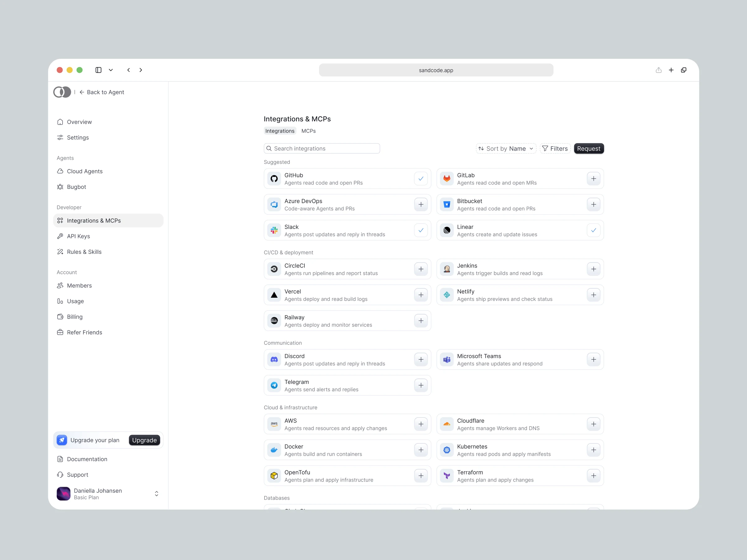Viewport: 747px width, 560px height.
Task: Click the Search integrations field
Action: [x=322, y=148]
